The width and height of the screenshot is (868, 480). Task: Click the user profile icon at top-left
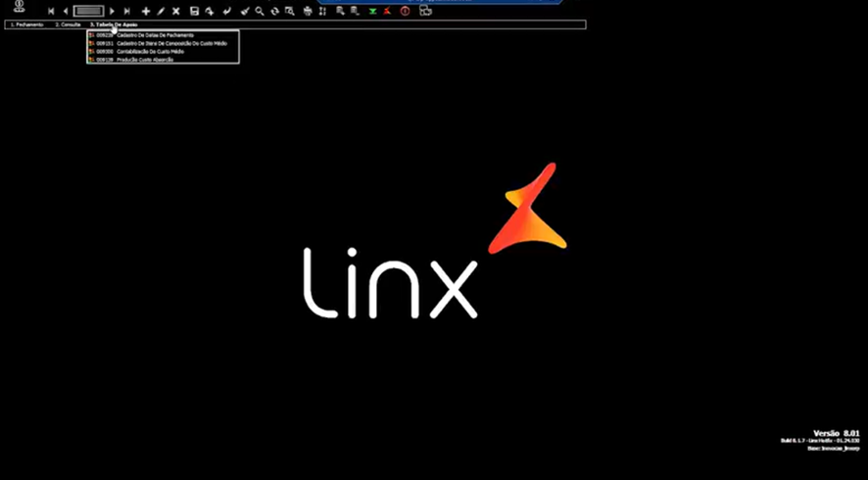click(20, 6)
